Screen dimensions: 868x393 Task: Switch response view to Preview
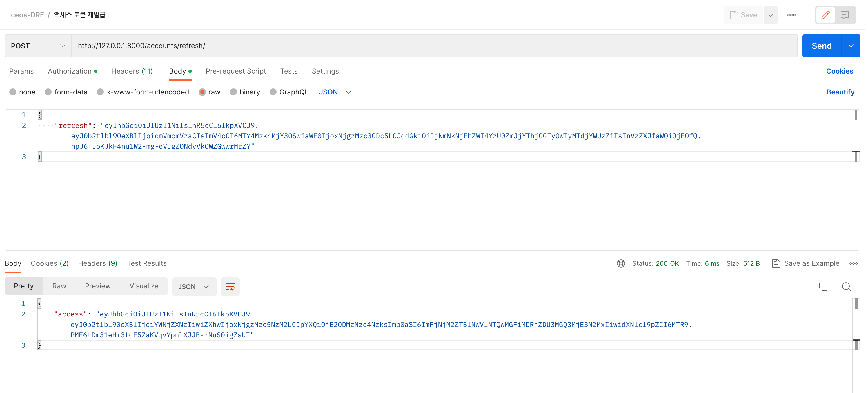pos(98,286)
